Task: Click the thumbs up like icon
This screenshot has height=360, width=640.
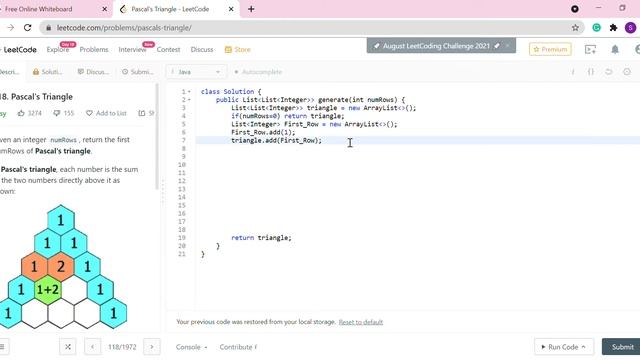Action: click(21, 113)
